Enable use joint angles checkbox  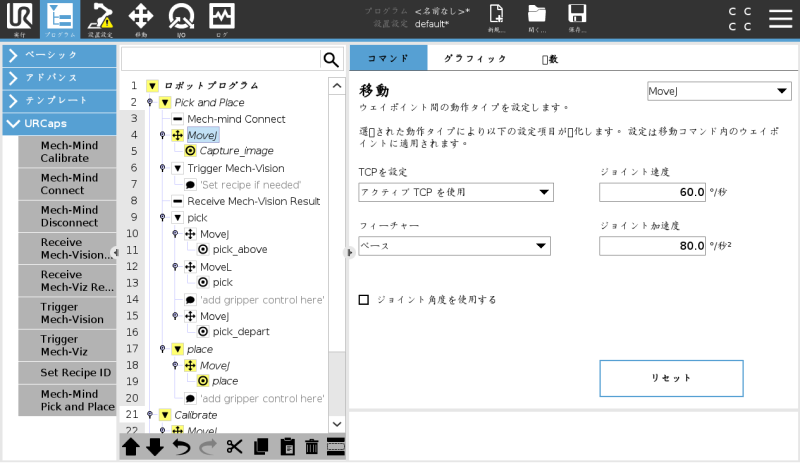tap(364, 300)
